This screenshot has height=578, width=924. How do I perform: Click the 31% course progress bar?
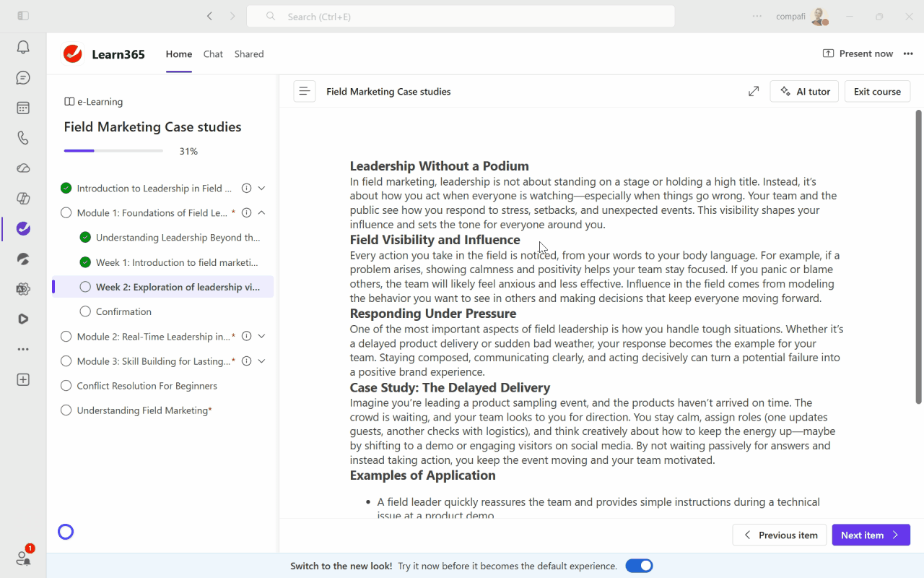[x=113, y=151]
